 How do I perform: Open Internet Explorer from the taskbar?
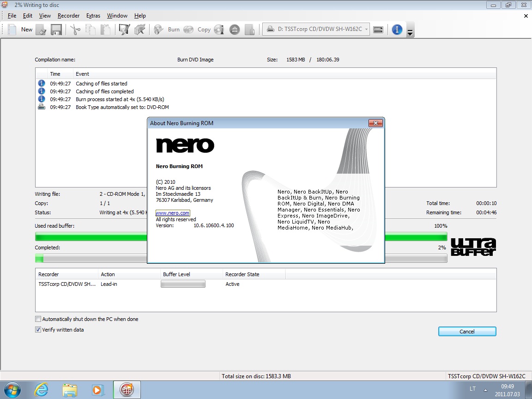(x=41, y=390)
